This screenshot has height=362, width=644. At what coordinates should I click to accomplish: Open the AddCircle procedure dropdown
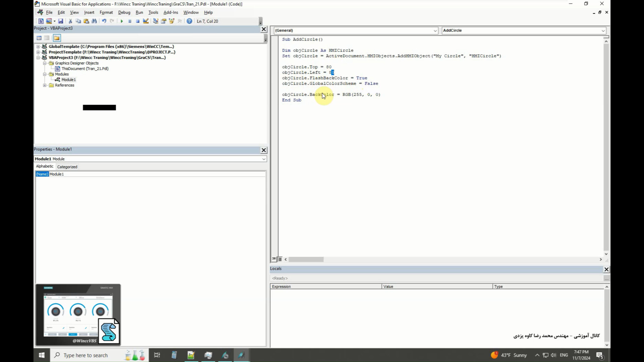603,31
